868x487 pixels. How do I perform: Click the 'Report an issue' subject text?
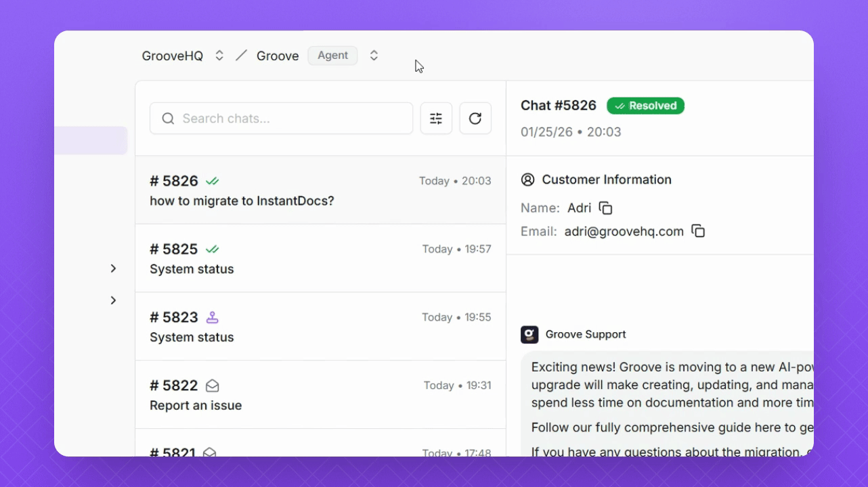pyautogui.click(x=196, y=406)
